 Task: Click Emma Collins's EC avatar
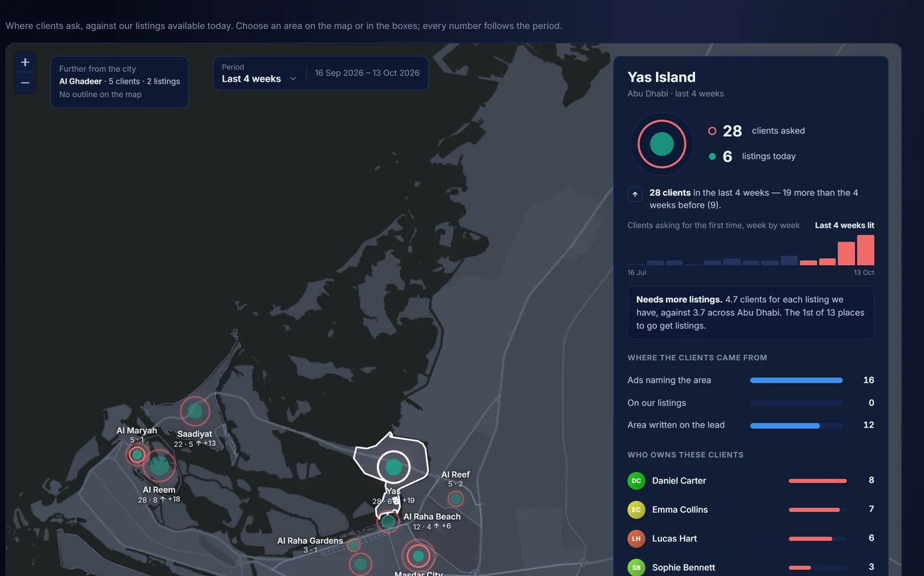click(636, 509)
